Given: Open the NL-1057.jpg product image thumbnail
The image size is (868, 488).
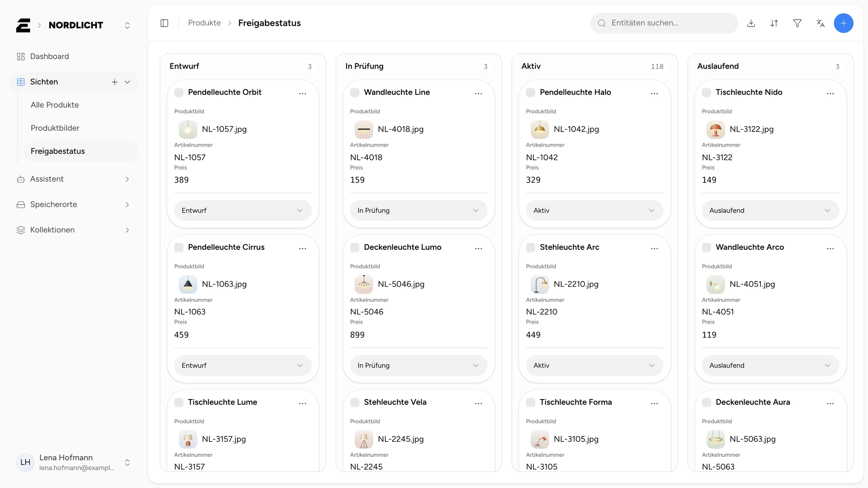Looking at the screenshot, I should (x=188, y=129).
